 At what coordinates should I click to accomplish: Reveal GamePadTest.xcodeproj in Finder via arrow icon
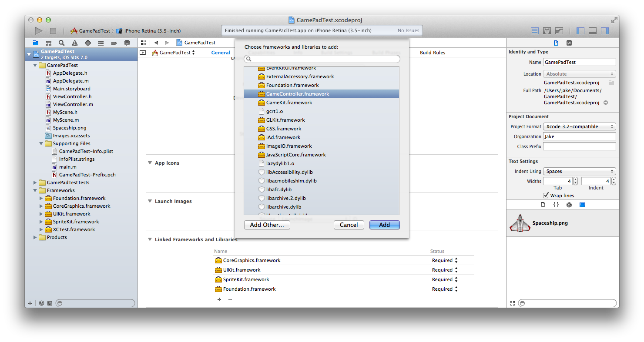click(606, 103)
